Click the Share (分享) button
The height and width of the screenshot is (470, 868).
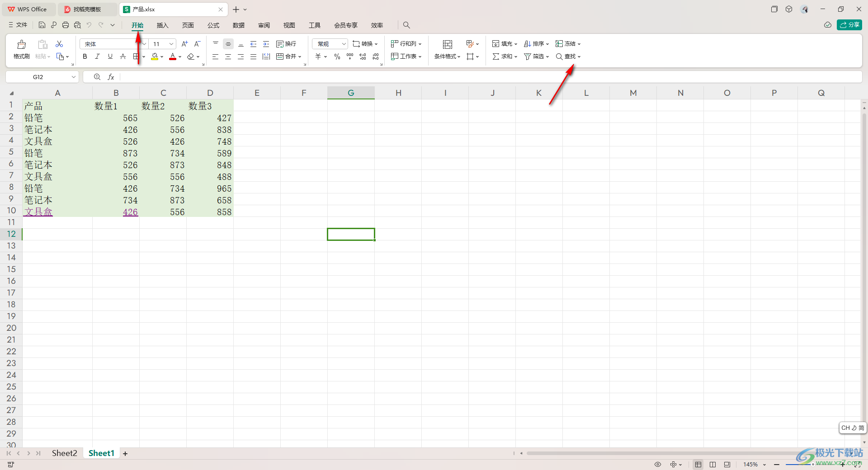(849, 25)
